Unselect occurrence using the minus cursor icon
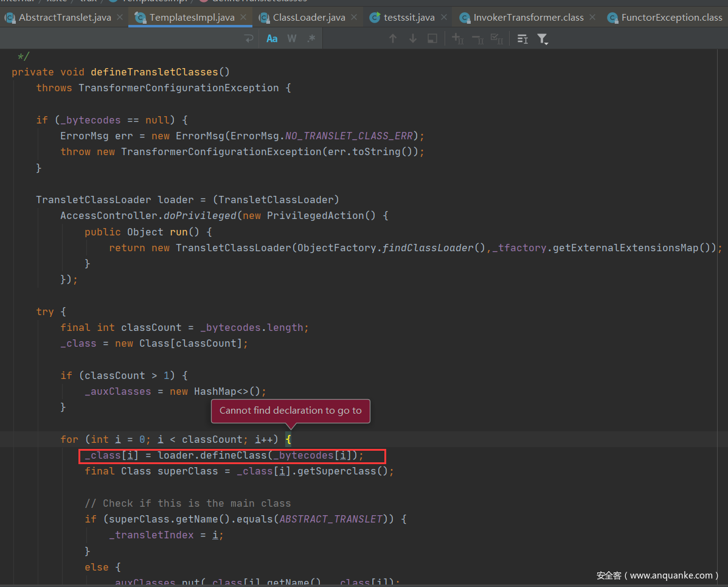Screen dimensions: 728x587 [x=477, y=39]
